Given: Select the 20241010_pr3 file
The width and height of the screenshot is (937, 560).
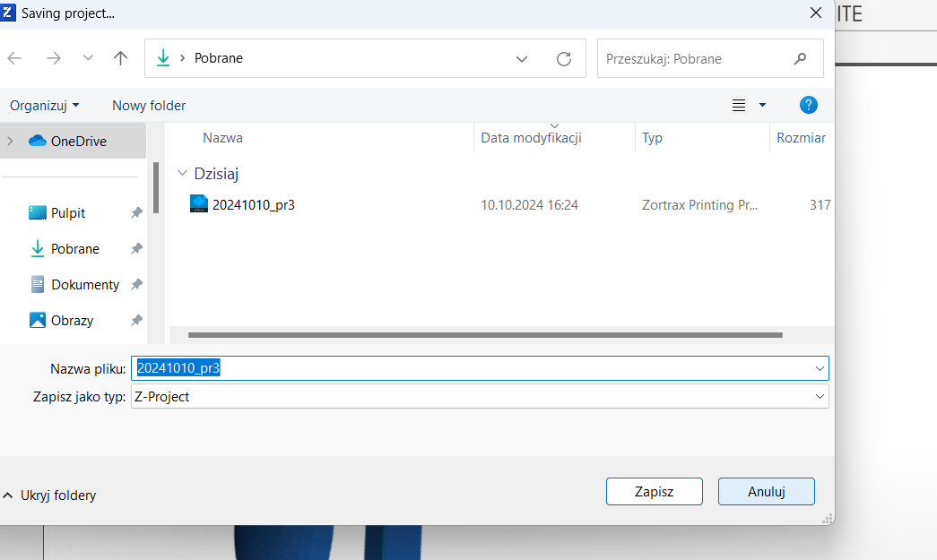Looking at the screenshot, I should [x=254, y=205].
